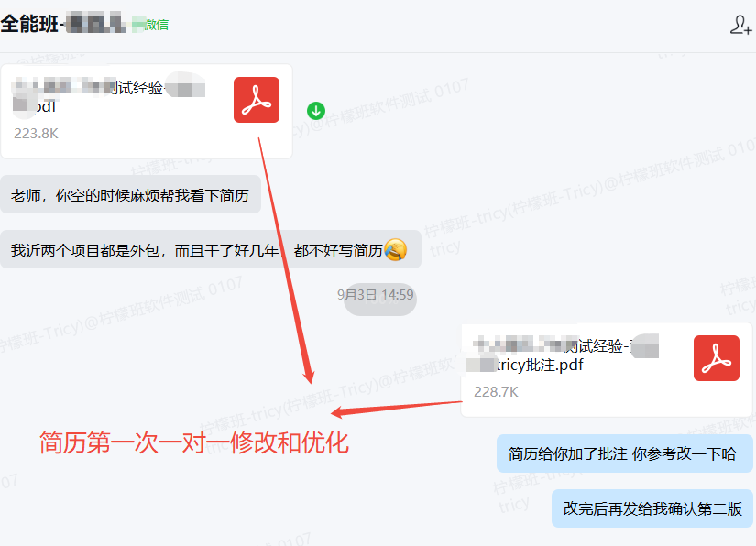The height and width of the screenshot is (546, 756).
Task: Click the laughing-crying emoji in the message
Action: point(396,249)
